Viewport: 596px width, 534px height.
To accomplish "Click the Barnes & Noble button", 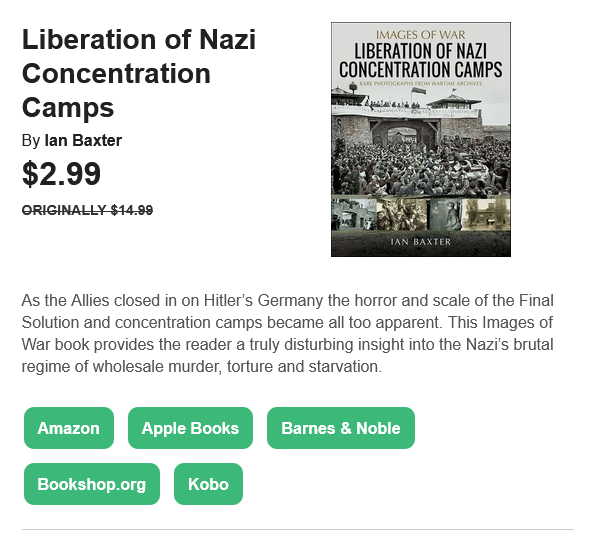I will [x=341, y=428].
